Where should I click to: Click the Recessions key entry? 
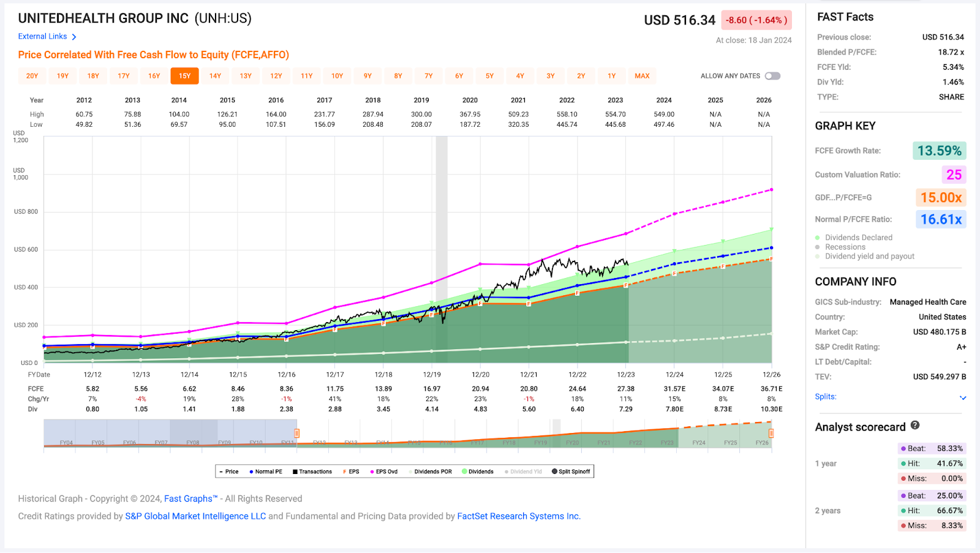click(x=840, y=247)
